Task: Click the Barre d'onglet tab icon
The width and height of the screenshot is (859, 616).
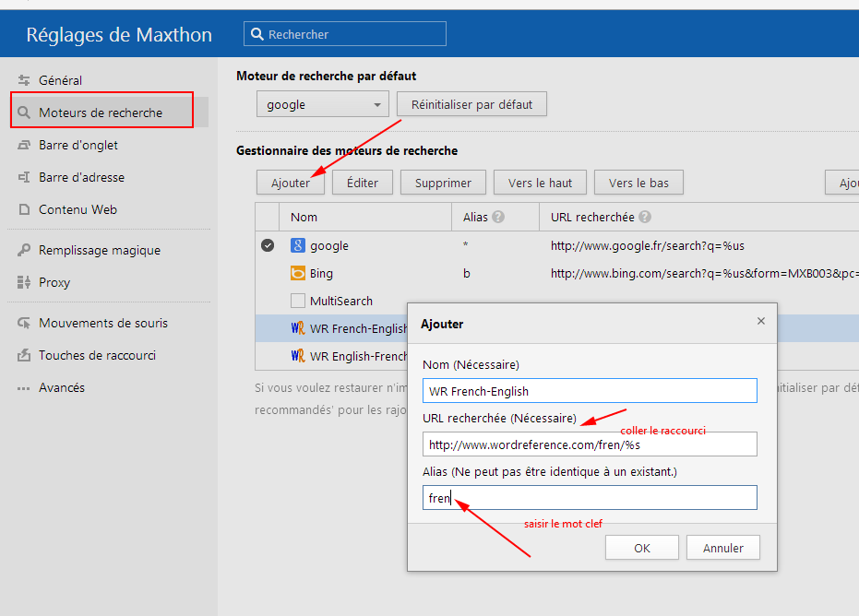Action: (x=24, y=145)
